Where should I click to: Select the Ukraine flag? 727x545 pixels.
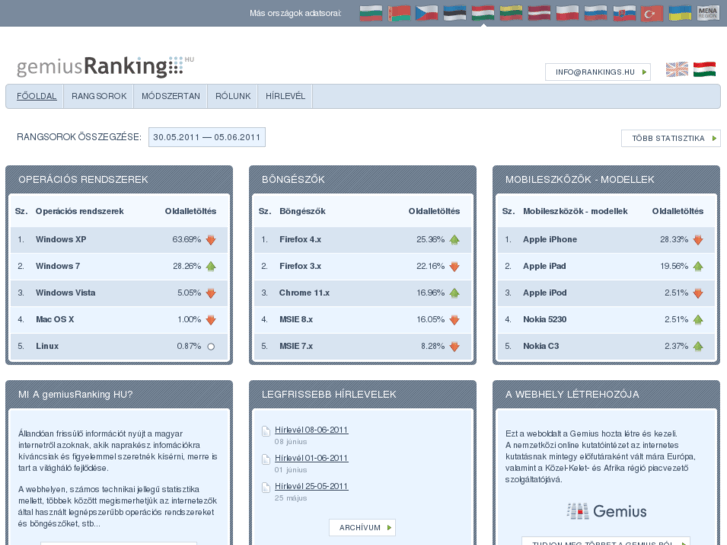pyautogui.click(x=680, y=13)
